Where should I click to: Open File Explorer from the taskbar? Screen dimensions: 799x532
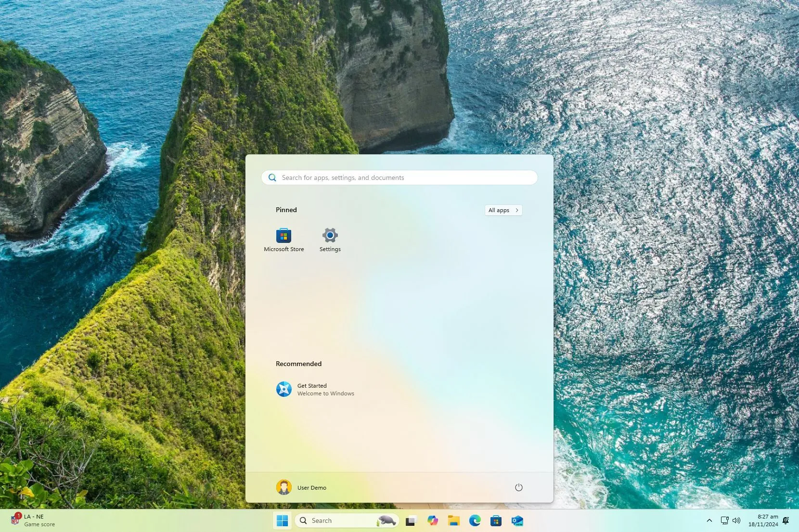[454, 520]
